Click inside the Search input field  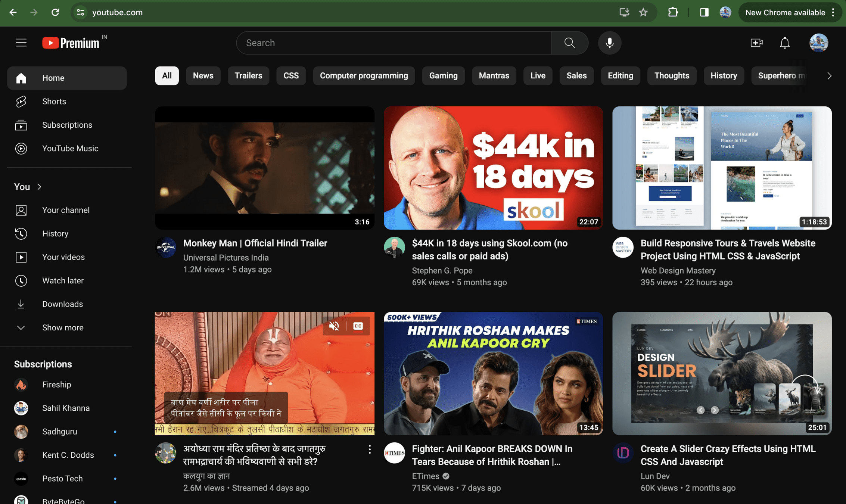394,43
